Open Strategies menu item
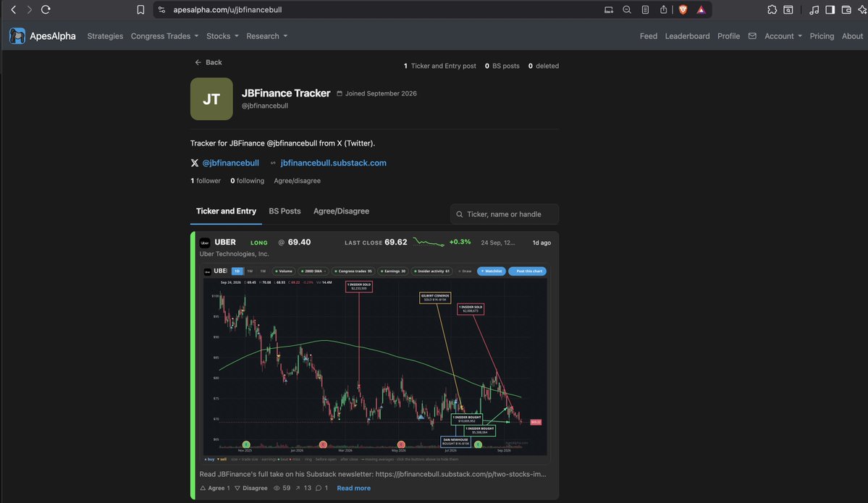 [x=105, y=36]
